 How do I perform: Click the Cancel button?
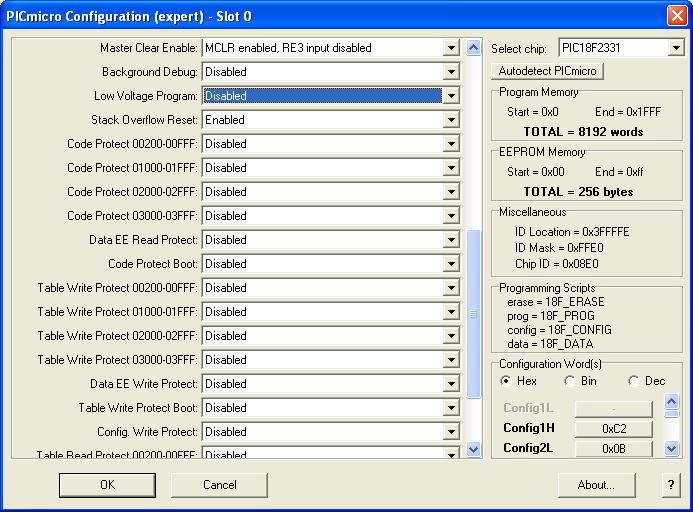[219, 485]
